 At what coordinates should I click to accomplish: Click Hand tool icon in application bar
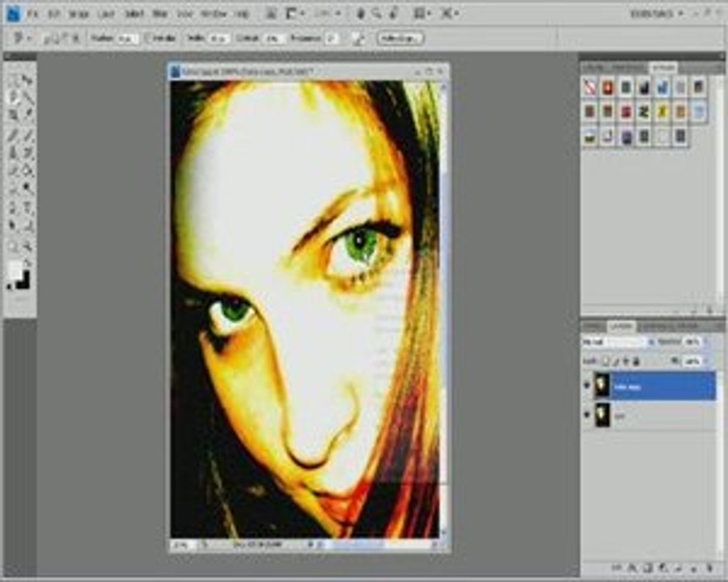click(x=361, y=14)
